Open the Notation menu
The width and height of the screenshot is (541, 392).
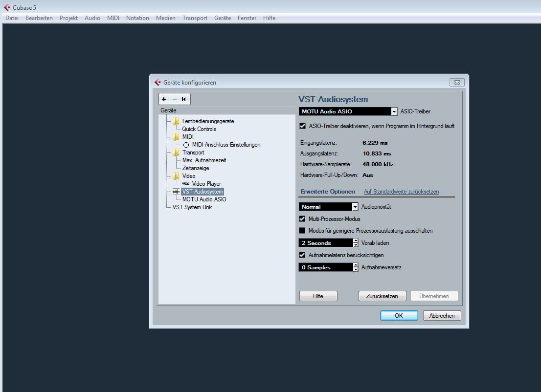point(137,18)
